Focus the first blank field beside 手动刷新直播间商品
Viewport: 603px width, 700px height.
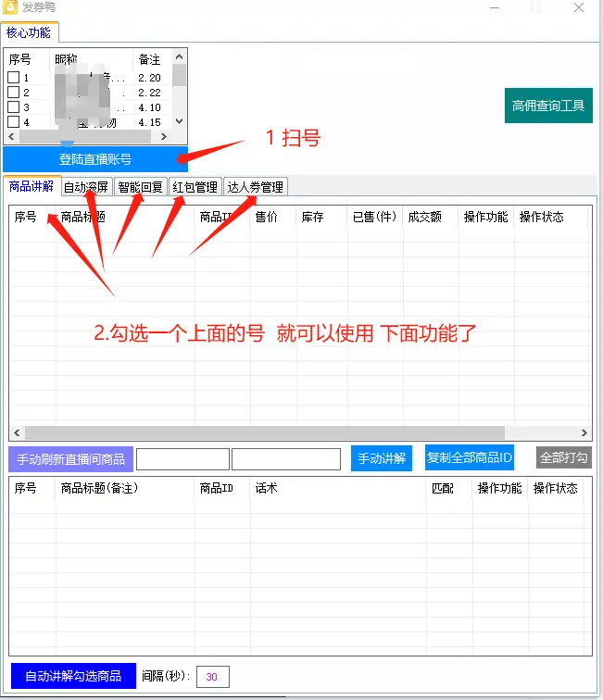pyautogui.click(x=182, y=459)
